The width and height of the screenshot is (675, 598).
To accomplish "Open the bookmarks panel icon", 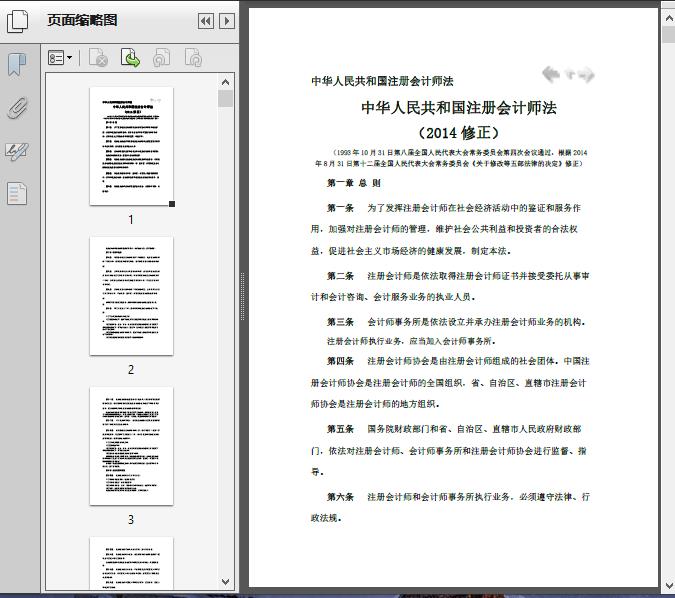I will pos(17,65).
